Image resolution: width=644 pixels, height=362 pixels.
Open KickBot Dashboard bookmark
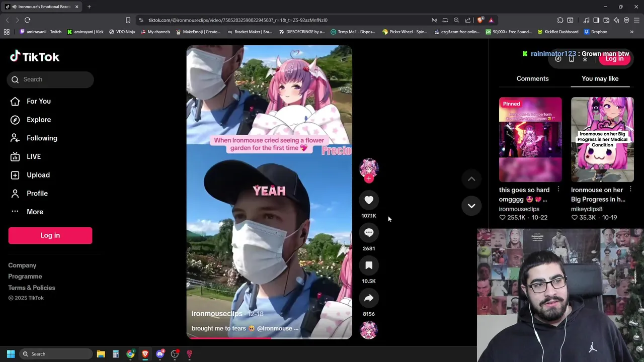[x=557, y=32]
